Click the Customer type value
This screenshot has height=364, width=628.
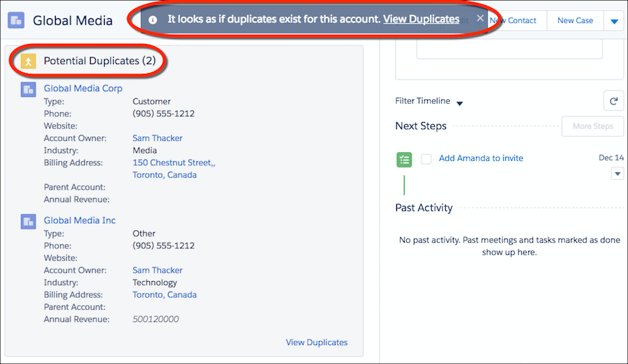(x=151, y=102)
